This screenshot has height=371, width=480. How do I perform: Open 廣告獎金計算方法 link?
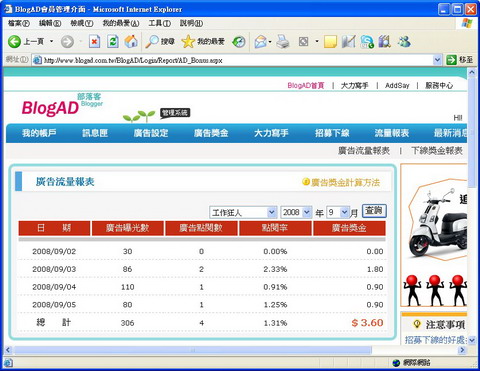click(345, 182)
